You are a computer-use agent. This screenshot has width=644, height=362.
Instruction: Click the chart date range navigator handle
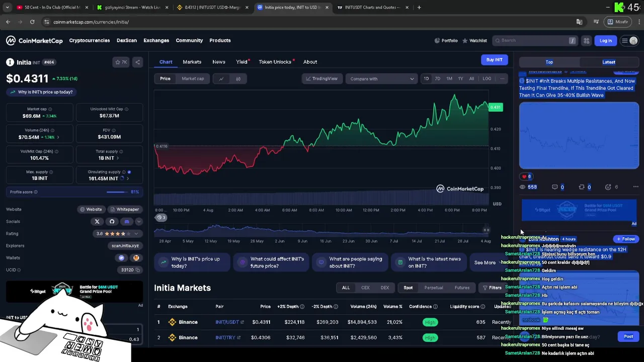point(486,230)
